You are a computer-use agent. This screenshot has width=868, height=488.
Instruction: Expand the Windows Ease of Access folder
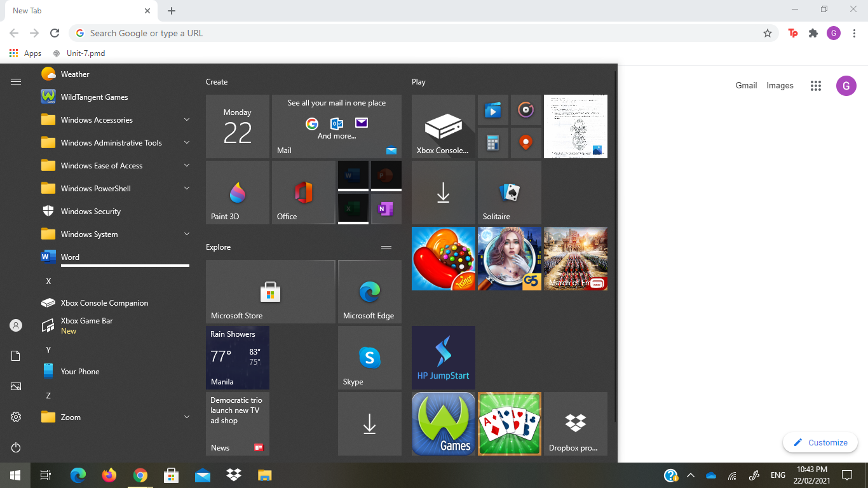point(114,166)
